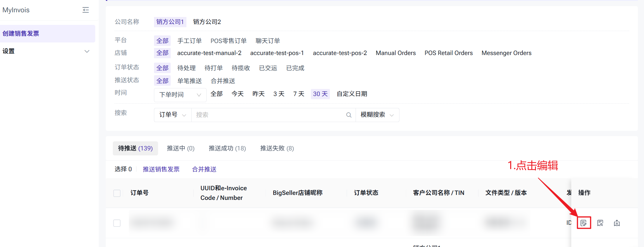Expand the 设置 sidebar section

tap(86, 51)
